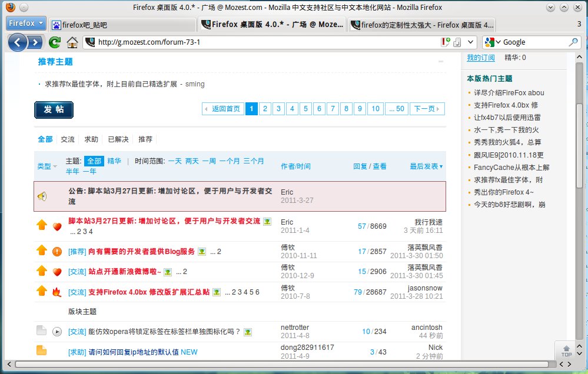Screen dimensions: 588x374
Task: Click 返回首页 in the pagination
Action: pyautogui.click(x=222, y=109)
